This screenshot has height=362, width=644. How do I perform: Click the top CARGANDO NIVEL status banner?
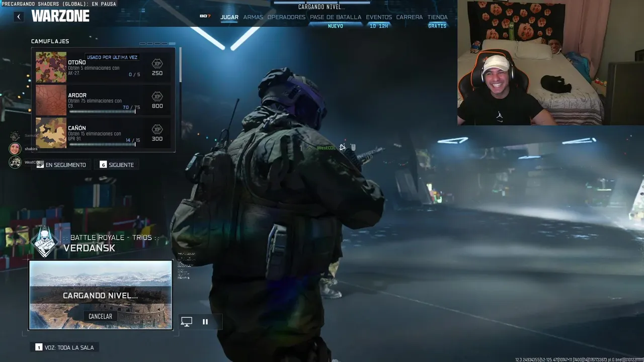click(x=321, y=7)
